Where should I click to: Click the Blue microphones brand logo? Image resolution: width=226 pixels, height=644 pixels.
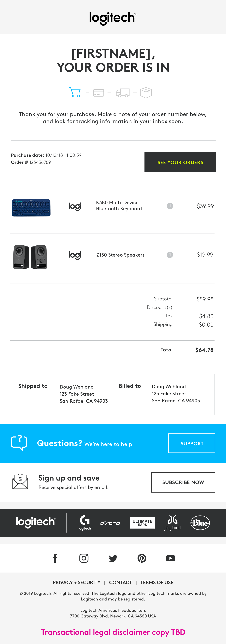click(x=200, y=523)
